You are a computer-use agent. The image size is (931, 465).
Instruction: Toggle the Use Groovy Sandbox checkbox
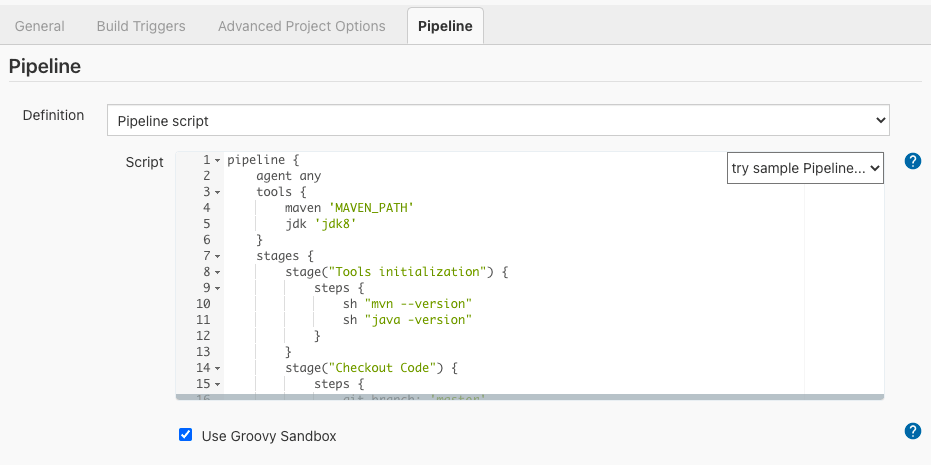[x=185, y=435]
